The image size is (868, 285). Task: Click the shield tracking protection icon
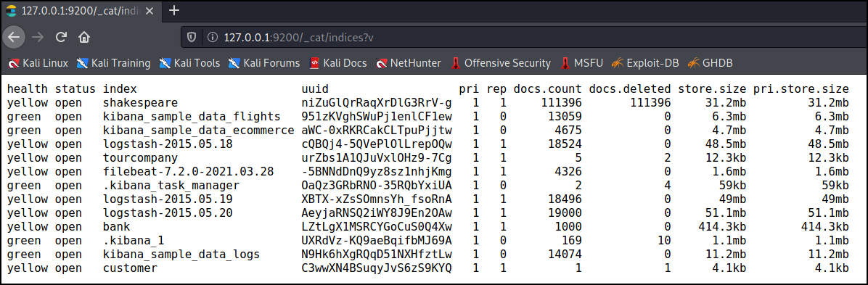pyautogui.click(x=192, y=38)
